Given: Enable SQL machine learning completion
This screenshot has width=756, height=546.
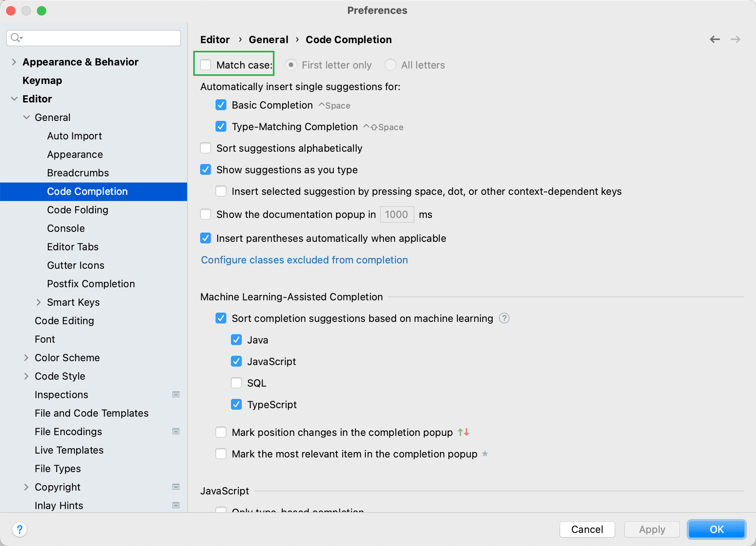Looking at the screenshot, I should pyautogui.click(x=236, y=383).
